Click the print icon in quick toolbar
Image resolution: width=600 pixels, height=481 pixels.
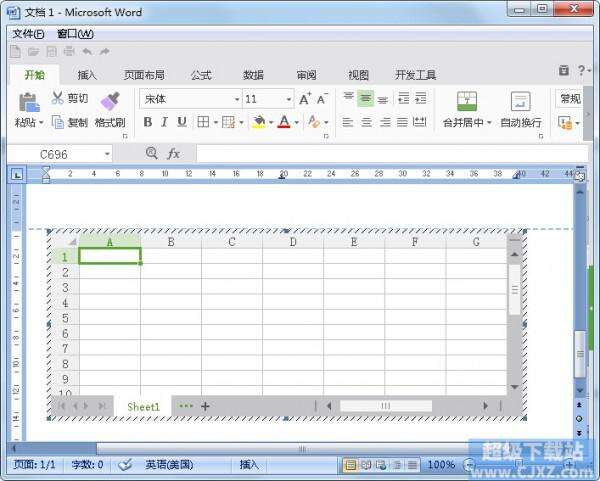click(69, 51)
